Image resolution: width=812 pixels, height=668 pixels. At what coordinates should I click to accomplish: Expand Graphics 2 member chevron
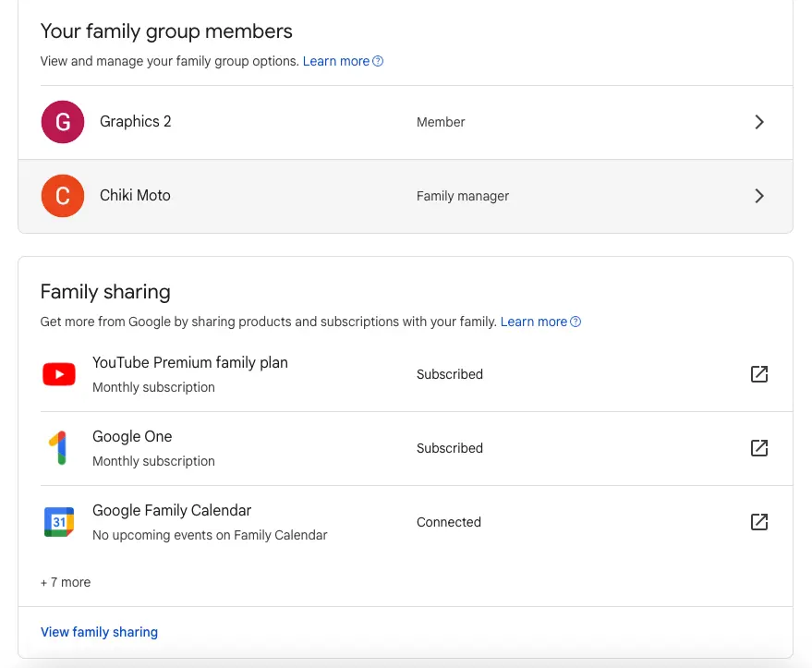(759, 122)
